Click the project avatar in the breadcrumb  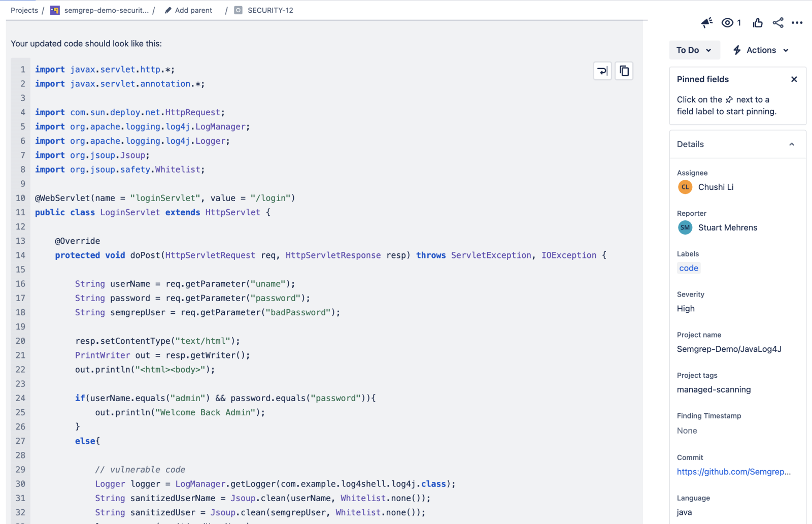pyautogui.click(x=55, y=10)
